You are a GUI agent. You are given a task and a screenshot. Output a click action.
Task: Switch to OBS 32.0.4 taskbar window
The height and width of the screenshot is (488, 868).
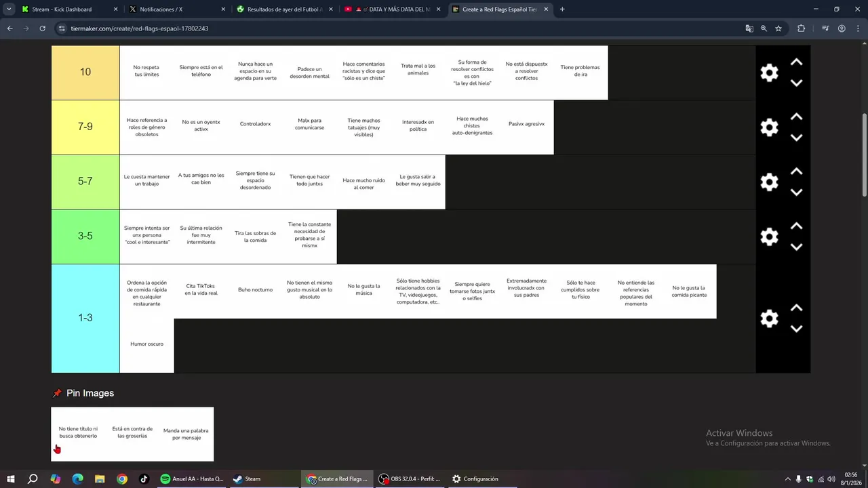coord(409,479)
